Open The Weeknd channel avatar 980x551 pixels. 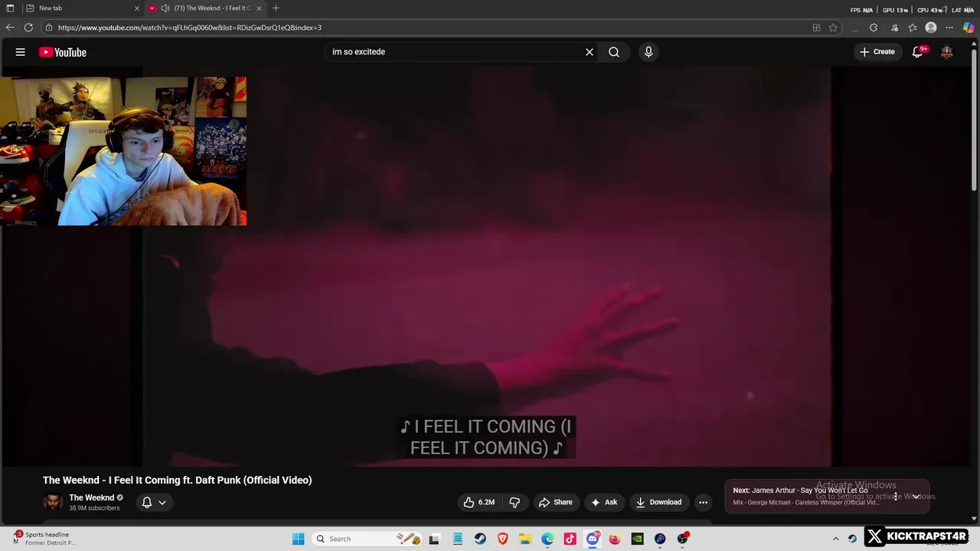point(53,502)
